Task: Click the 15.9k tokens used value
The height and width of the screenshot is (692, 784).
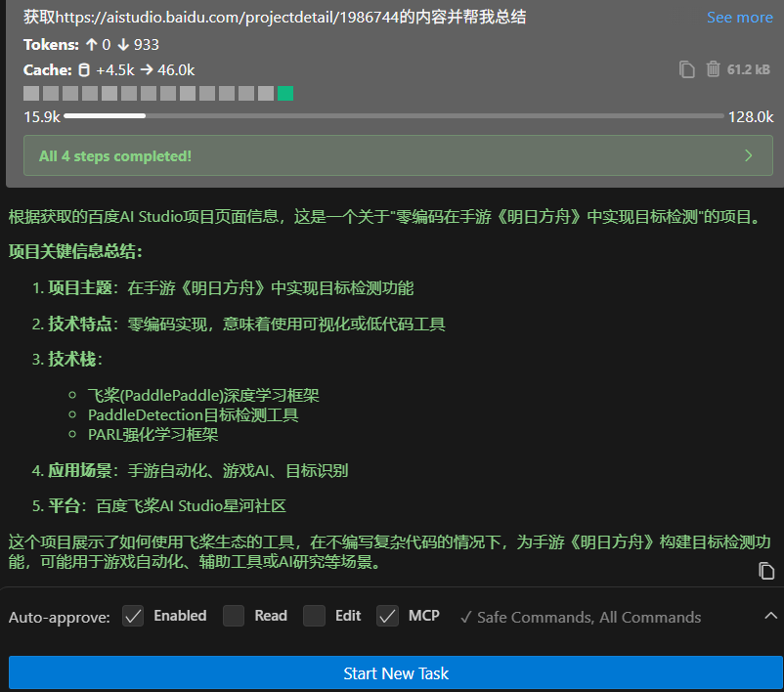Action: coord(42,117)
